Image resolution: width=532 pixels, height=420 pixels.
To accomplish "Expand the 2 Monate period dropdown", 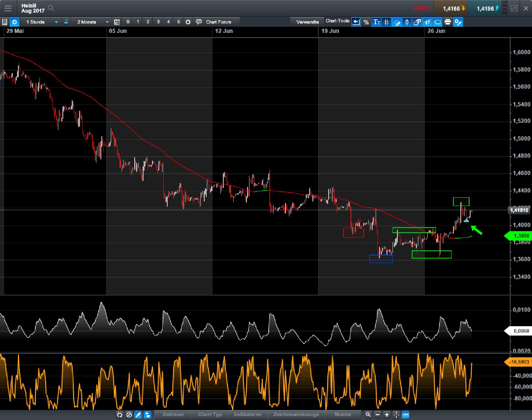I will [x=107, y=22].
